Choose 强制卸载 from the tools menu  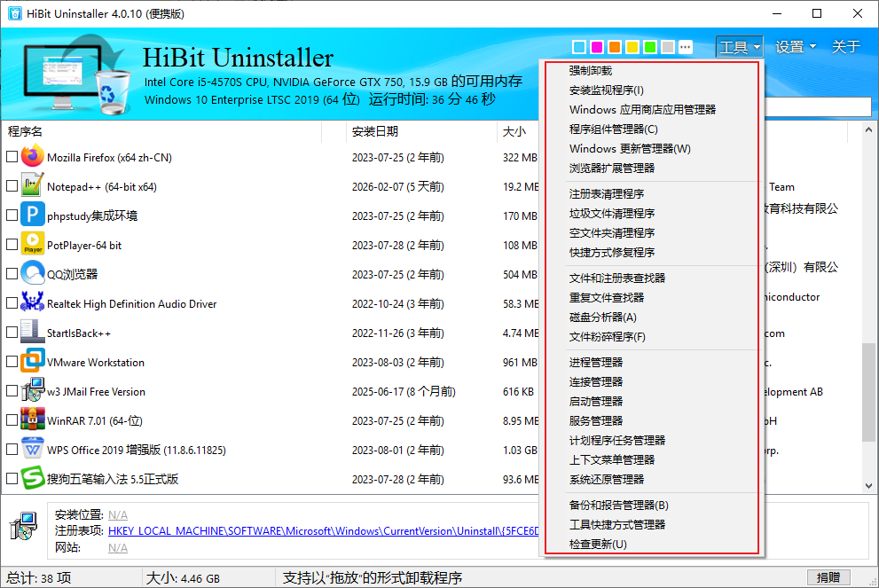[590, 71]
